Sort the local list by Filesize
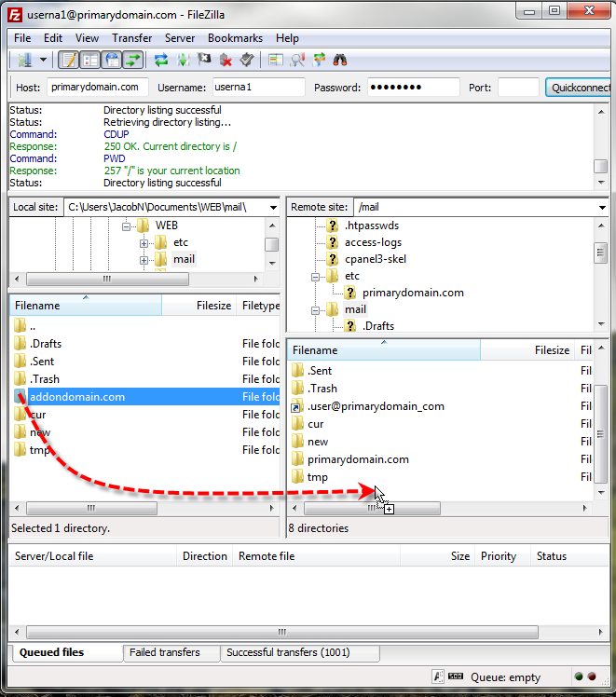 point(199,306)
